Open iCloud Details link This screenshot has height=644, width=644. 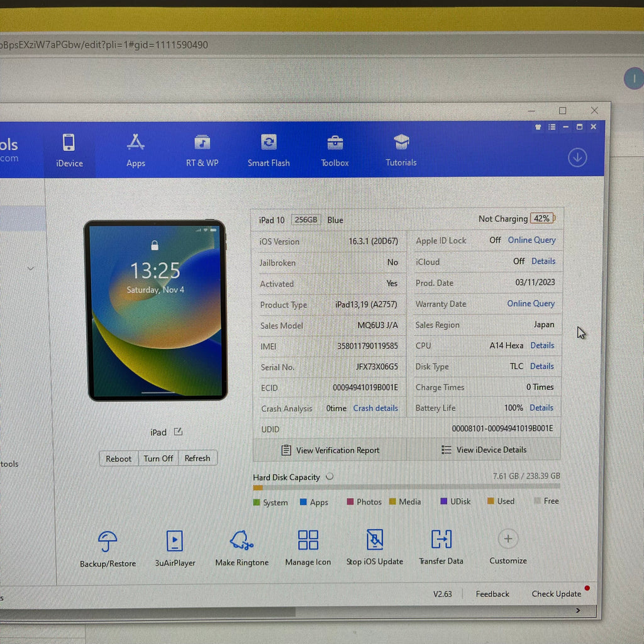543,261
